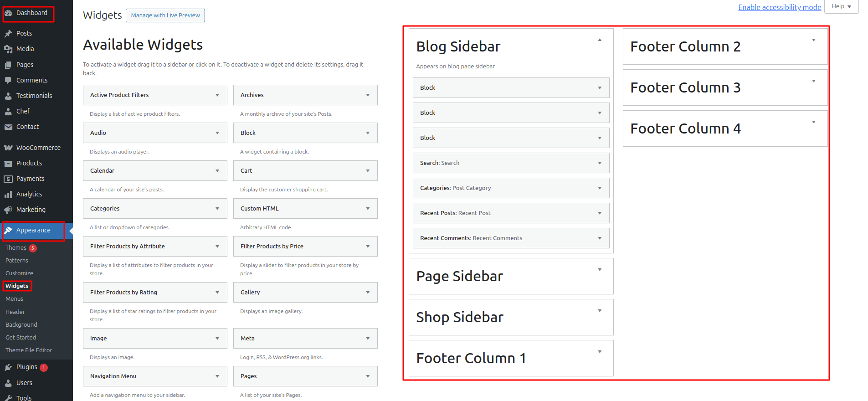Image resolution: width=868 pixels, height=401 pixels.
Task: Click Manage with Live Preview button
Action: point(165,15)
